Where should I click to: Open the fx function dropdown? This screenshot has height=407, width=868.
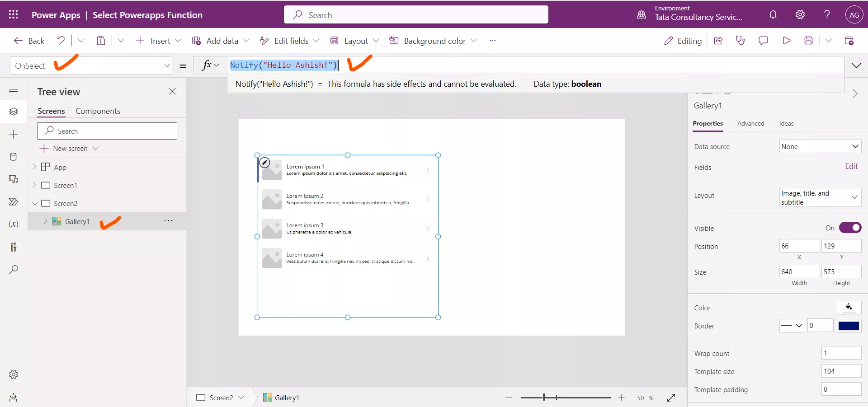coord(210,65)
